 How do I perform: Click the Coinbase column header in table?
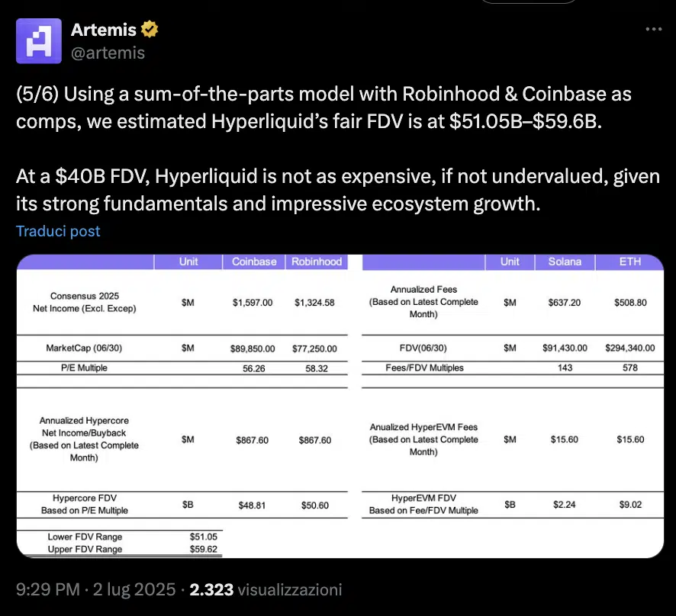[x=254, y=261]
